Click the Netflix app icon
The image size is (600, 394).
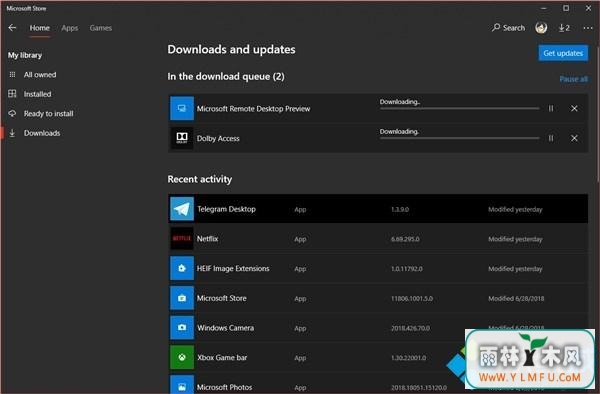(182, 238)
